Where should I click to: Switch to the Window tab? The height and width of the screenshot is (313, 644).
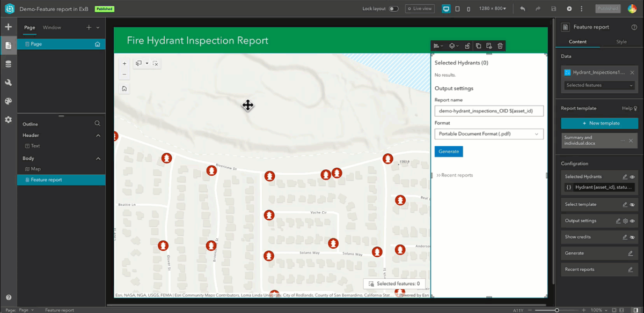pyautogui.click(x=52, y=27)
